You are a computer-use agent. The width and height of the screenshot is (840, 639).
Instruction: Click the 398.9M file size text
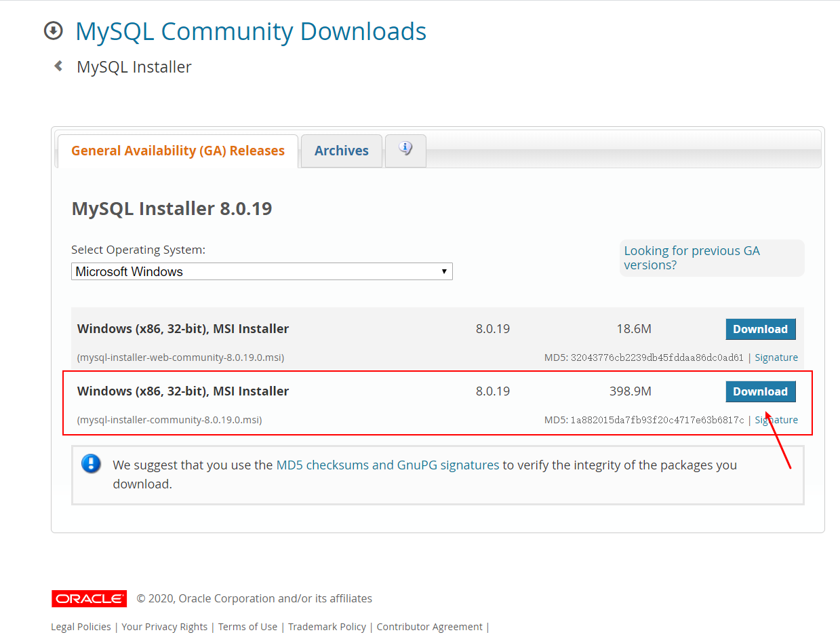click(x=631, y=391)
